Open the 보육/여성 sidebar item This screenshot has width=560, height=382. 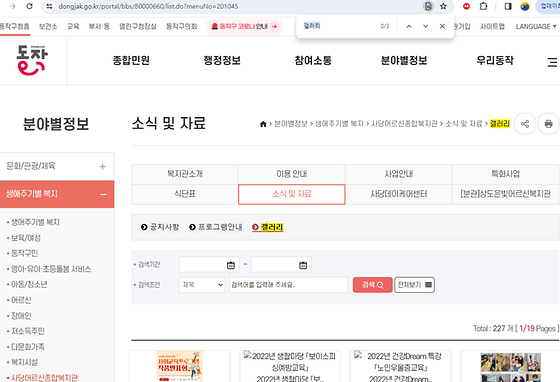pyautogui.click(x=26, y=238)
